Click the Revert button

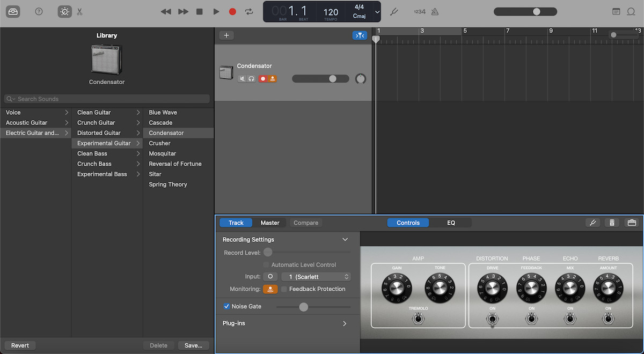(x=20, y=346)
